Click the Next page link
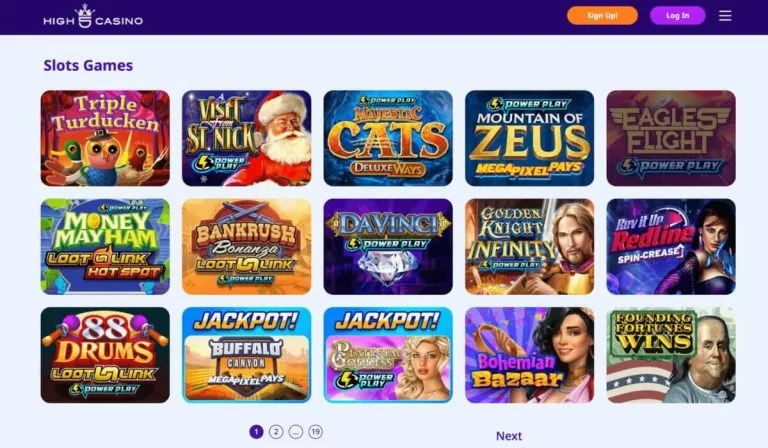The height and width of the screenshot is (448, 768). [509, 436]
